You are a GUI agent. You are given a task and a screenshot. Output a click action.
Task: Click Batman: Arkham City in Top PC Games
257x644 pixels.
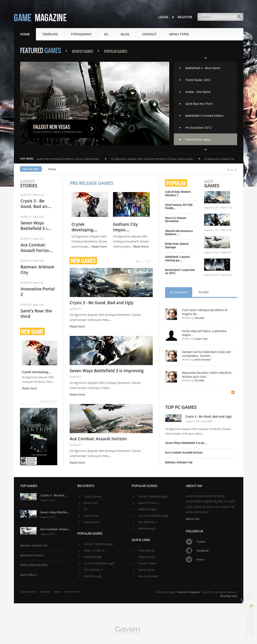point(179,462)
